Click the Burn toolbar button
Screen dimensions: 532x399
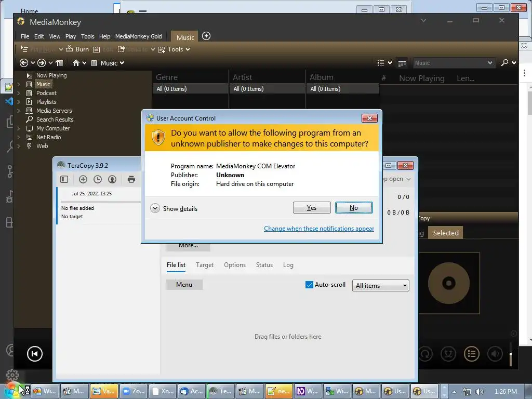[77, 49]
